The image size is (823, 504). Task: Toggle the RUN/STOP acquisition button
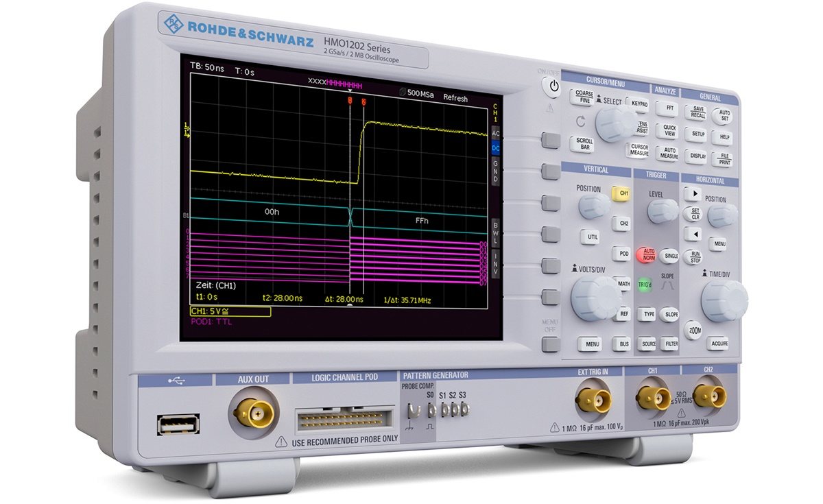click(693, 256)
